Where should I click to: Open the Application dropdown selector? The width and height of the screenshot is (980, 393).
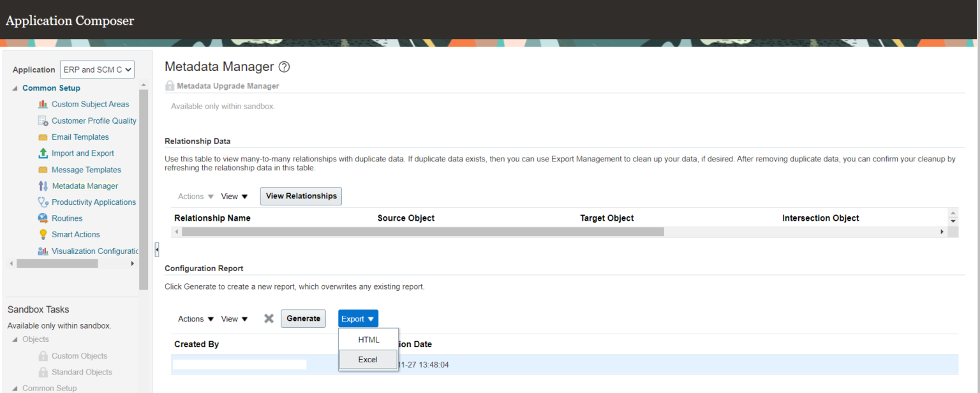click(97, 70)
